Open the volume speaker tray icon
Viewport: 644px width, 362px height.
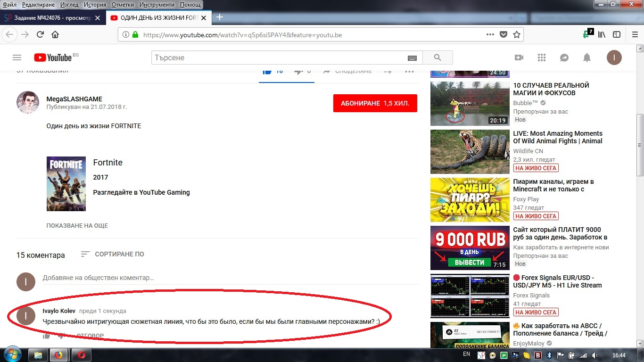click(x=594, y=355)
